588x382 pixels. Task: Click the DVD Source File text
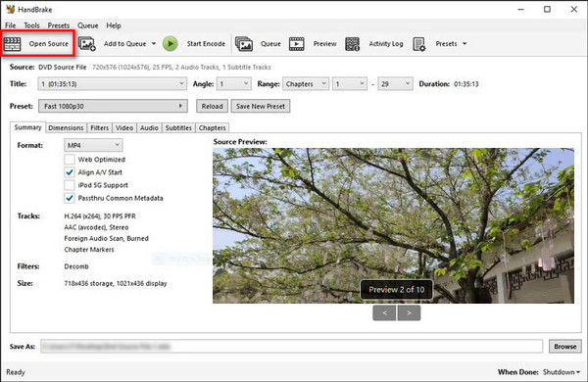[x=63, y=68]
